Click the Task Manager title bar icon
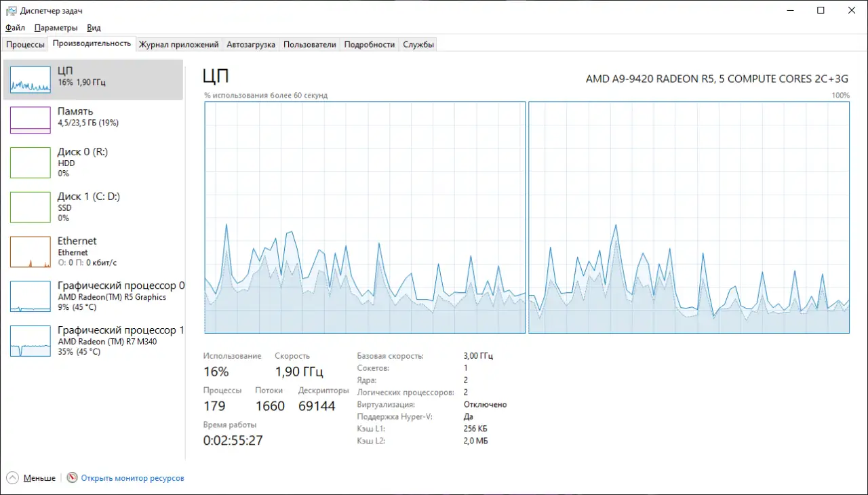This screenshot has height=495, width=868. click(x=12, y=11)
